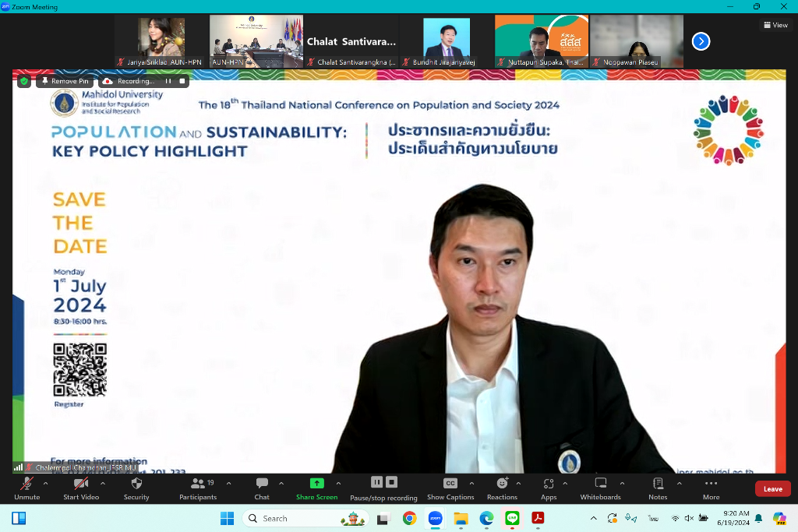
Task: Toggle Show Captions
Action: click(450, 488)
